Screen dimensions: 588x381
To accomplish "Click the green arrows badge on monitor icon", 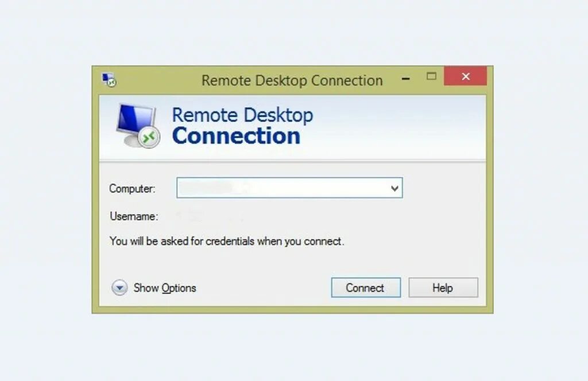I will pyautogui.click(x=149, y=138).
